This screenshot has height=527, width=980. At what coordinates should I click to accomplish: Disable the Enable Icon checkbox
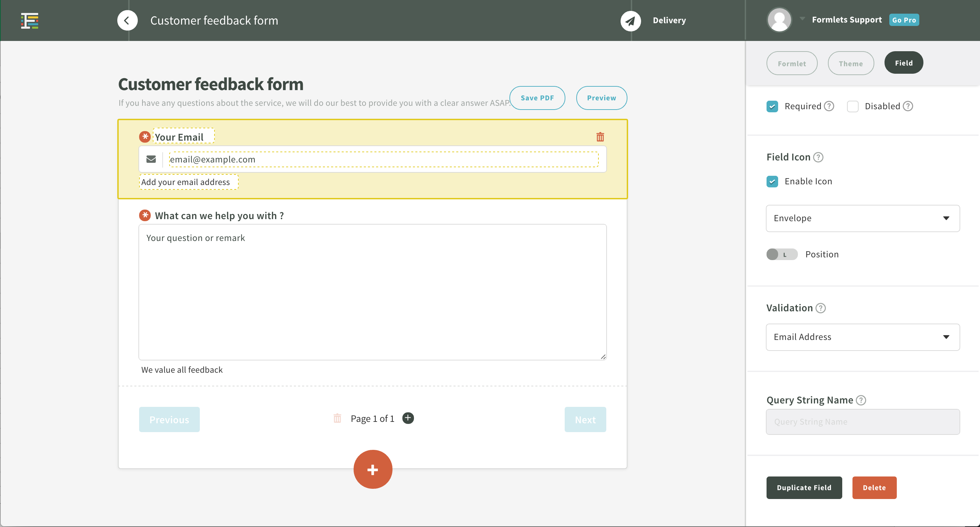click(772, 181)
